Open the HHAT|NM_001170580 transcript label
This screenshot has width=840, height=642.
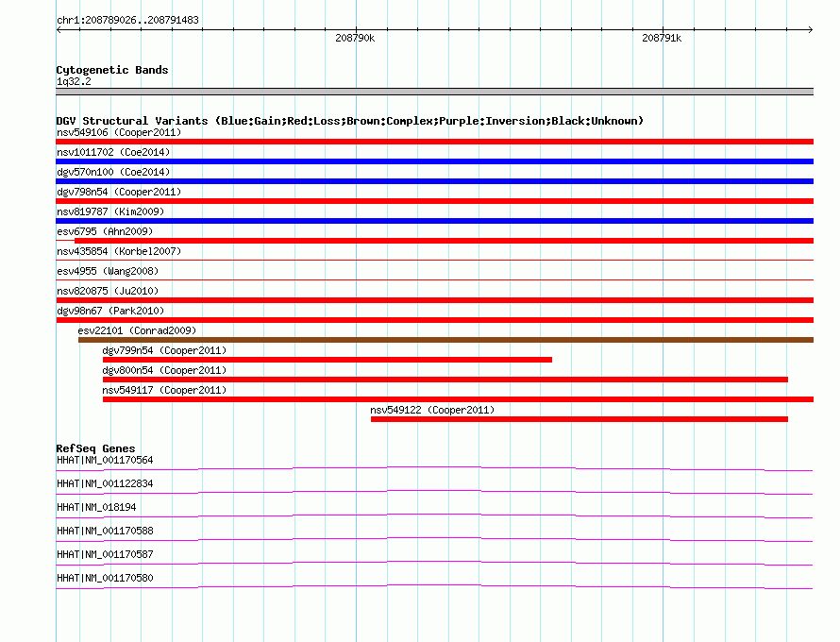[x=105, y=578]
